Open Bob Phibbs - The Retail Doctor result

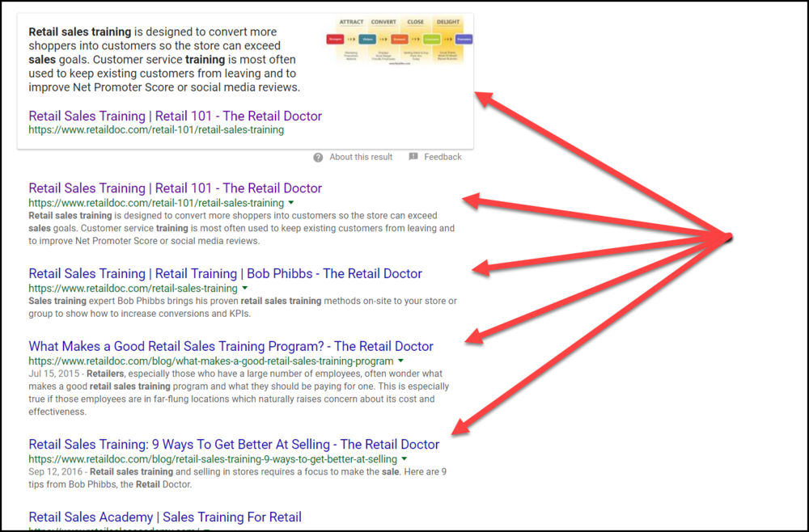(x=226, y=274)
